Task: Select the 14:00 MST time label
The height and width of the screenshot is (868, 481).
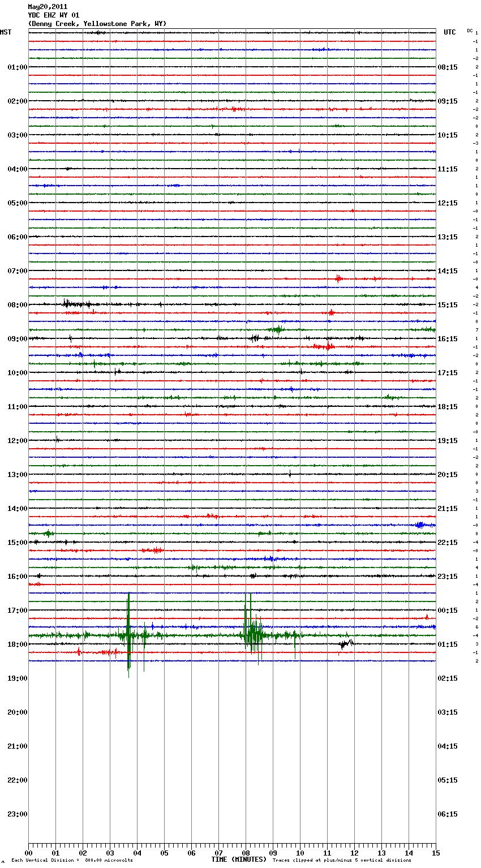Action: pos(17,509)
